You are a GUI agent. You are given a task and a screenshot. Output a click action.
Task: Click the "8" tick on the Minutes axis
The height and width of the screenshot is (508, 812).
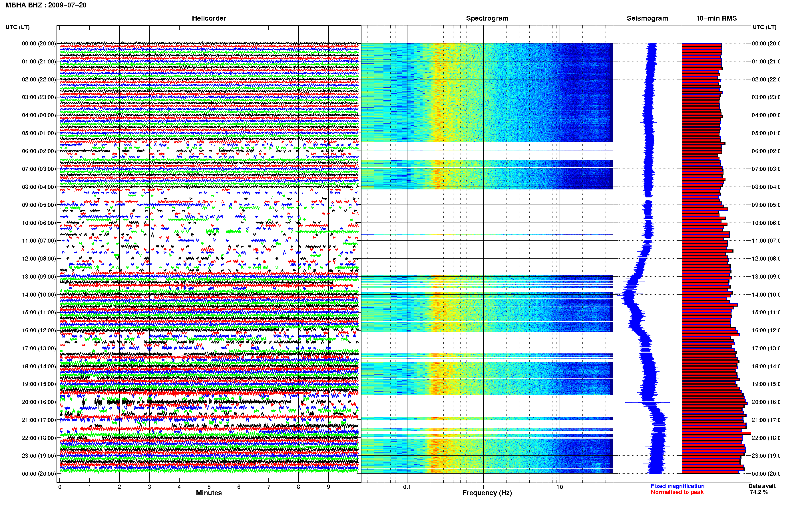pyautogui.click(x=298, y=487)
